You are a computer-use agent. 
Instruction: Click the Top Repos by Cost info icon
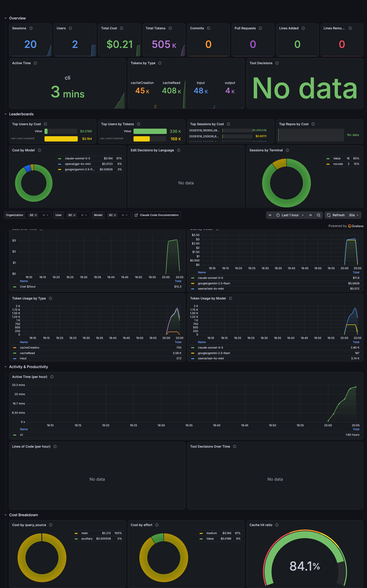tap(313, 124)
